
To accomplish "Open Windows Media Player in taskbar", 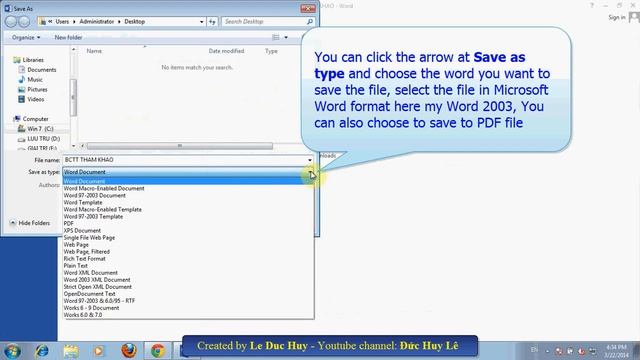I will click(x=99, y=351).
